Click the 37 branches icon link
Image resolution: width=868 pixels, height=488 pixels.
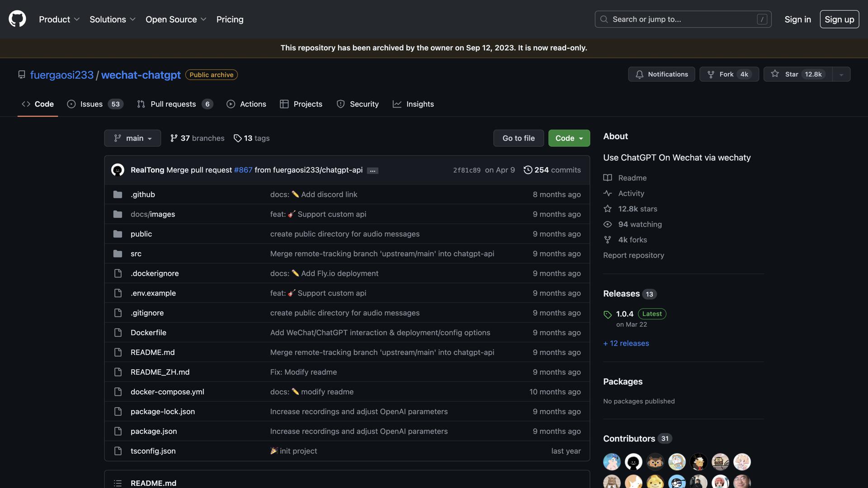197,138
